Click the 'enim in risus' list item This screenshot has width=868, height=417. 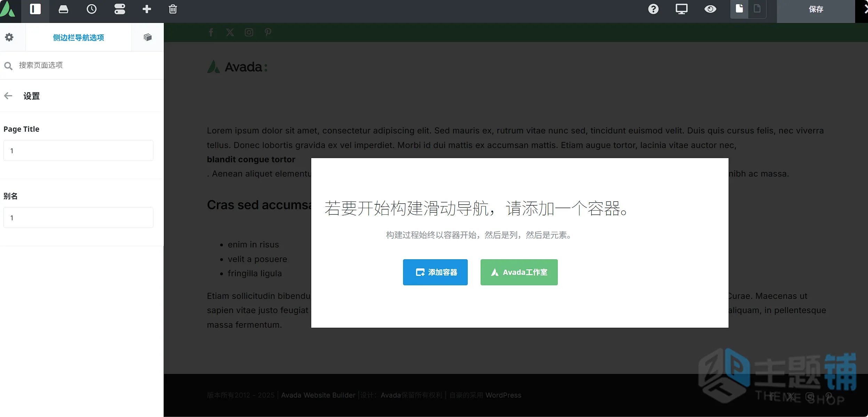coord(253,245)
